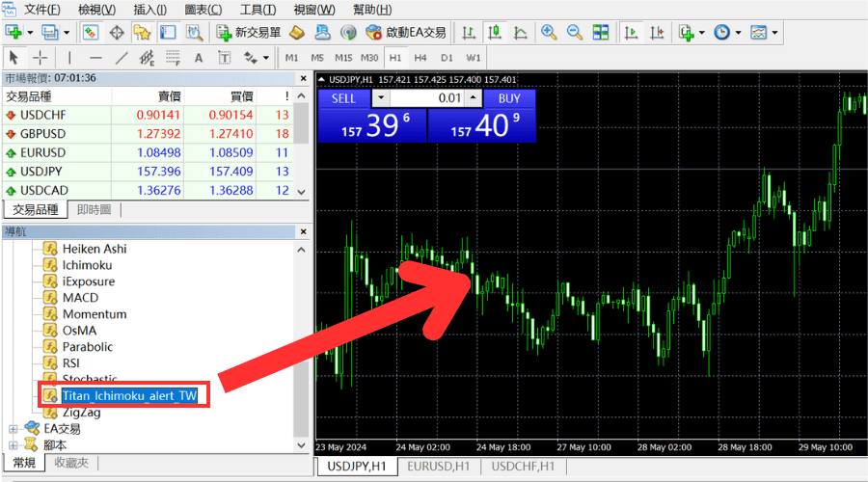This screenshot has width=868, height=482.
Task: Switch to the EURUSD,H1 chart tab
Action: pyautogui.click(x=438, y=467)
